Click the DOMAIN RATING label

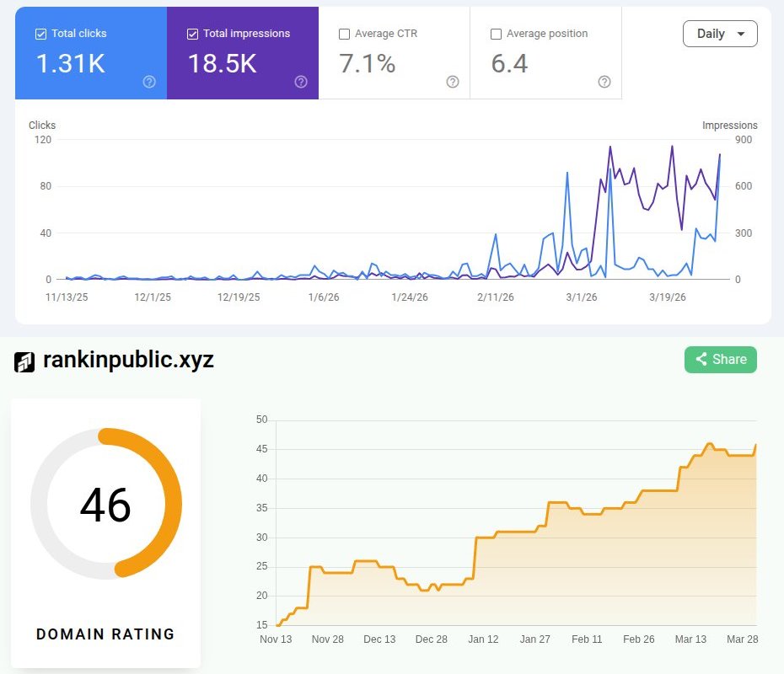(x=105, y=634)
